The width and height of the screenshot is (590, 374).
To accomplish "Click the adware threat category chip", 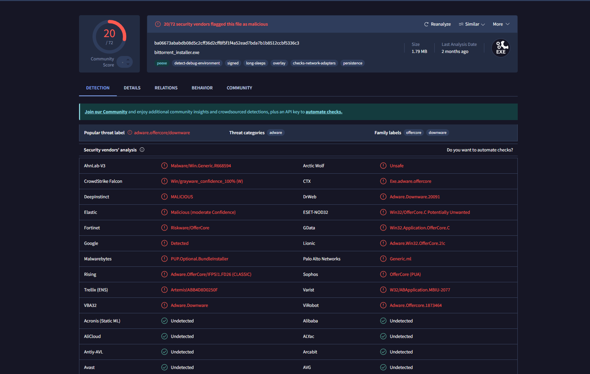I will coord(276,133).
